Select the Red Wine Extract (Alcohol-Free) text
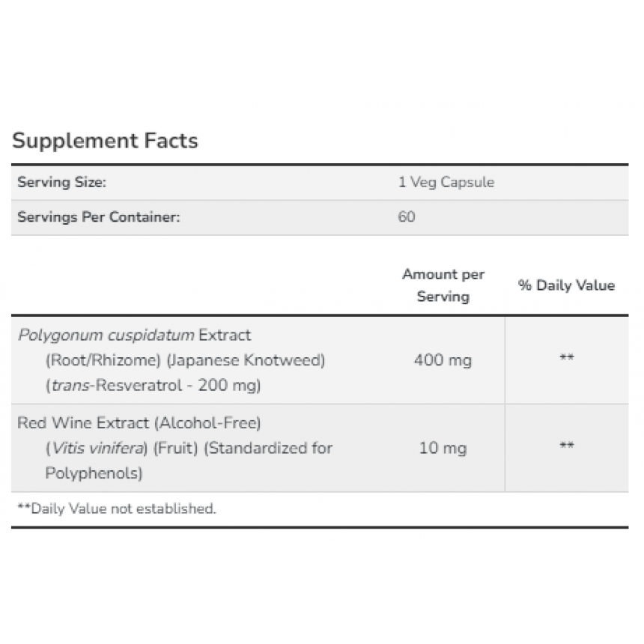 tap(139, 423)
